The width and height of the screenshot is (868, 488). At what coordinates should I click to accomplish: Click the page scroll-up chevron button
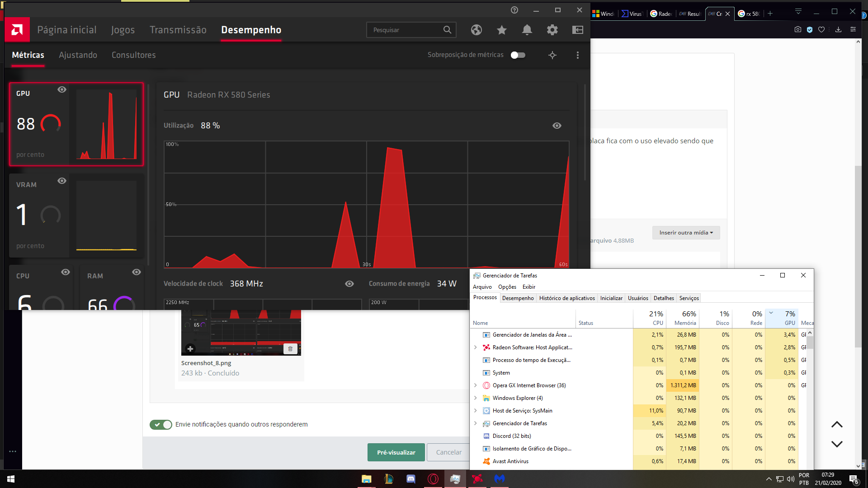pos(837,425)
